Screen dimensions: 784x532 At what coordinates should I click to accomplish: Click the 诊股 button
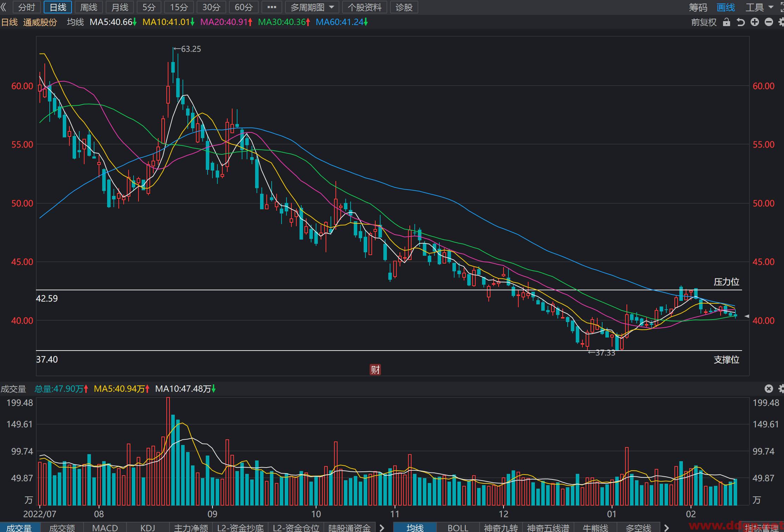click(404, 7)
